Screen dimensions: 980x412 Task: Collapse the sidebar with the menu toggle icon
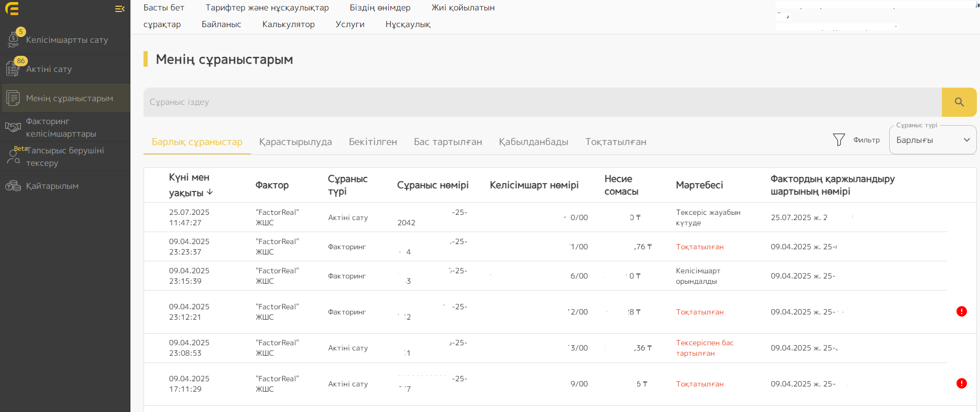tap(119, 9)
